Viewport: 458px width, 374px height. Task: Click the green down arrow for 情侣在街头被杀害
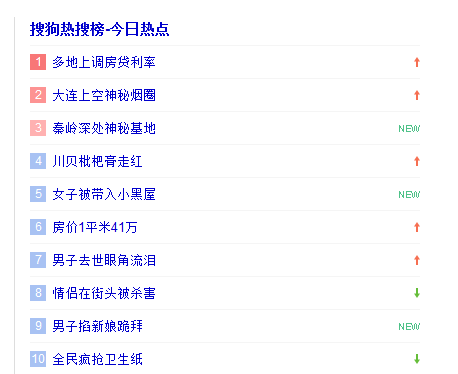pos(417,293)
